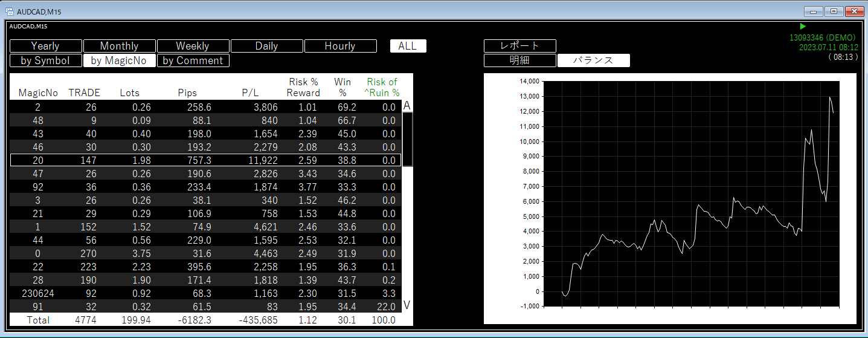Click the green play arrow indicator

pyautogui.click(x=803, y=27)
